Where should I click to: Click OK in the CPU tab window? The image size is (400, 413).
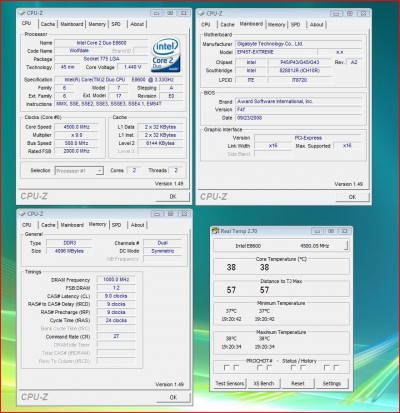173,197
